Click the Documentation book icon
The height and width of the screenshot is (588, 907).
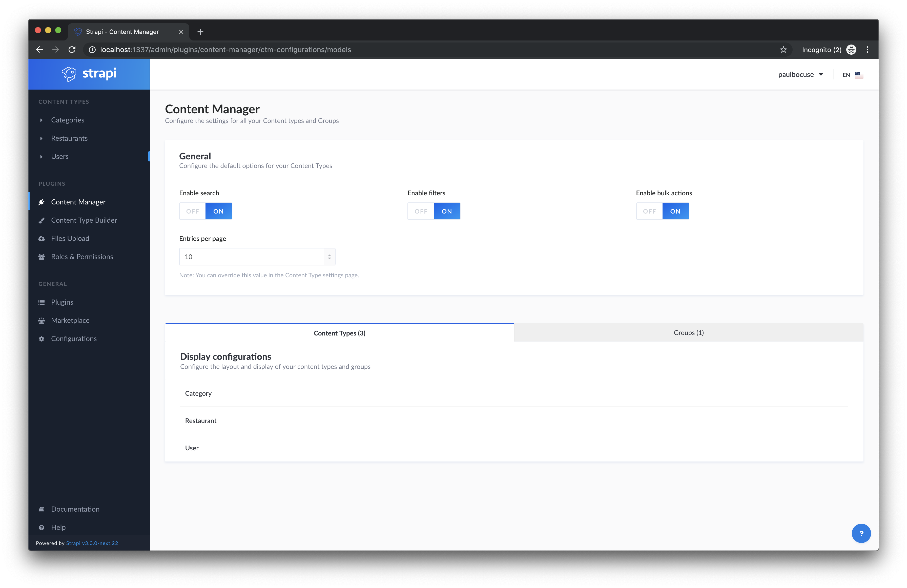42,510
